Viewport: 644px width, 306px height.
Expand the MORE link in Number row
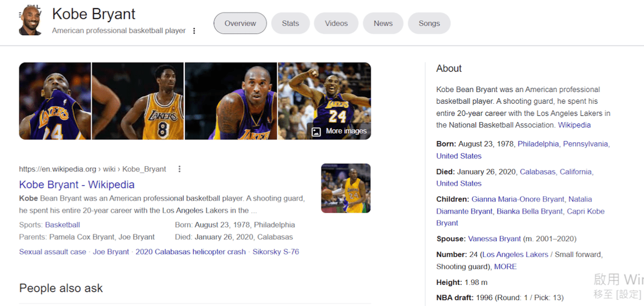point(505,267)
